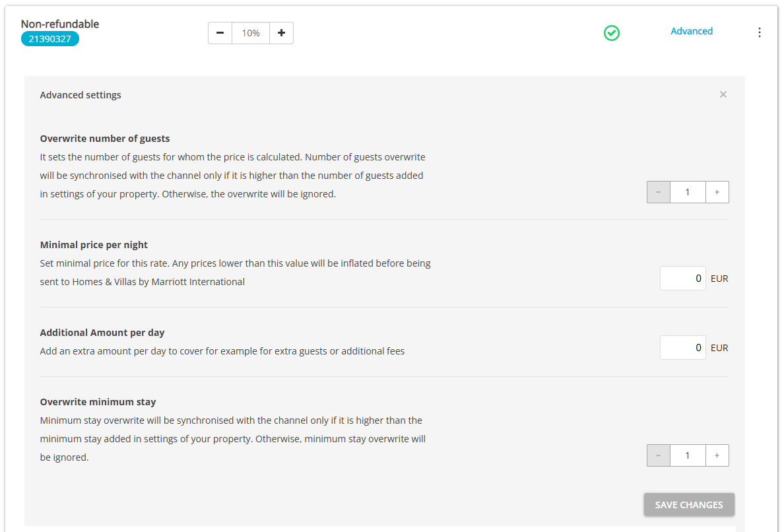Viewport: 782px width, 532px height.
Task: Click the Minimal price per night field
Action: (x=683, y=279)
